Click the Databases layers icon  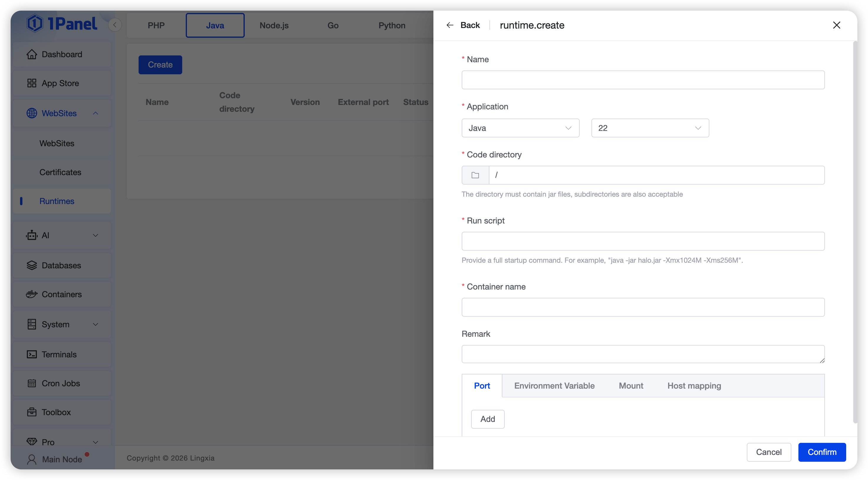[32, 265]
